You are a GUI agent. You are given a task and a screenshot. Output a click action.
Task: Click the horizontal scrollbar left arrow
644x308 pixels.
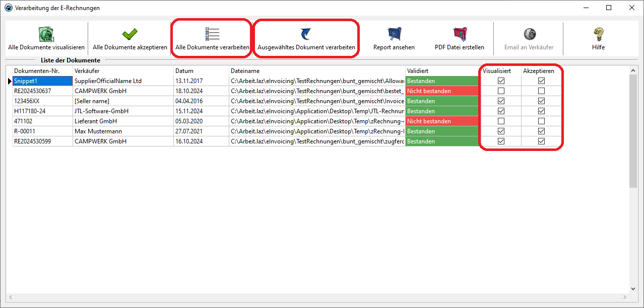click(x=10, y=297)
